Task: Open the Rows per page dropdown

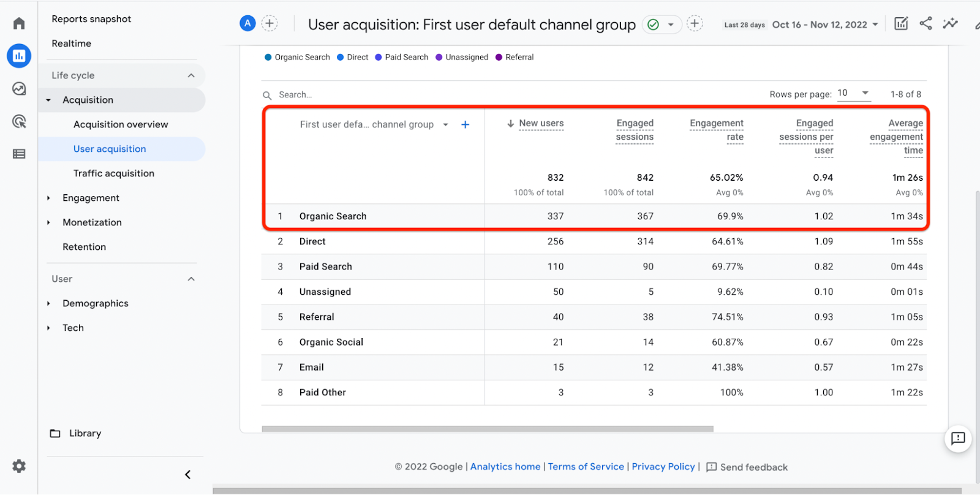Action: pyautogui.click(x=854, y=93)
